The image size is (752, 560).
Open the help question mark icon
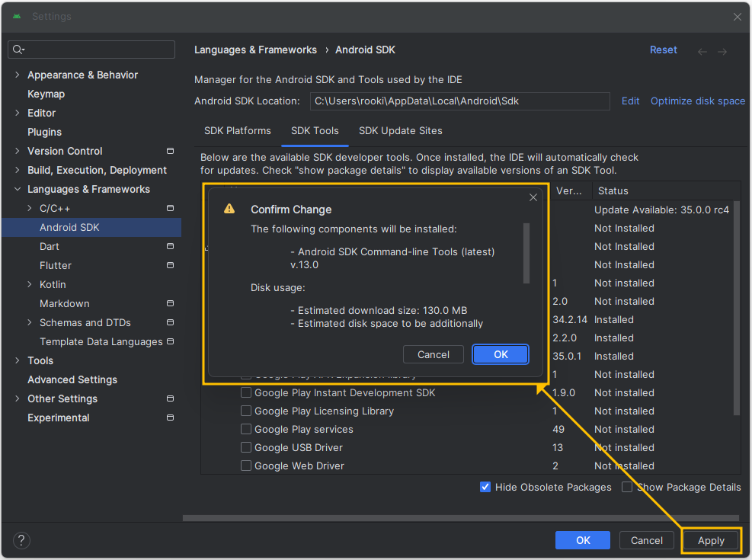(x=21, y=540)
